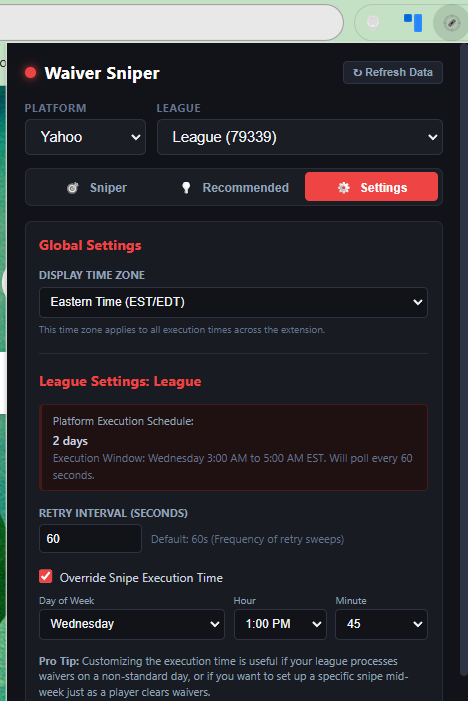
Task: Expand the League (79339) dropdown
Action: 299,137
